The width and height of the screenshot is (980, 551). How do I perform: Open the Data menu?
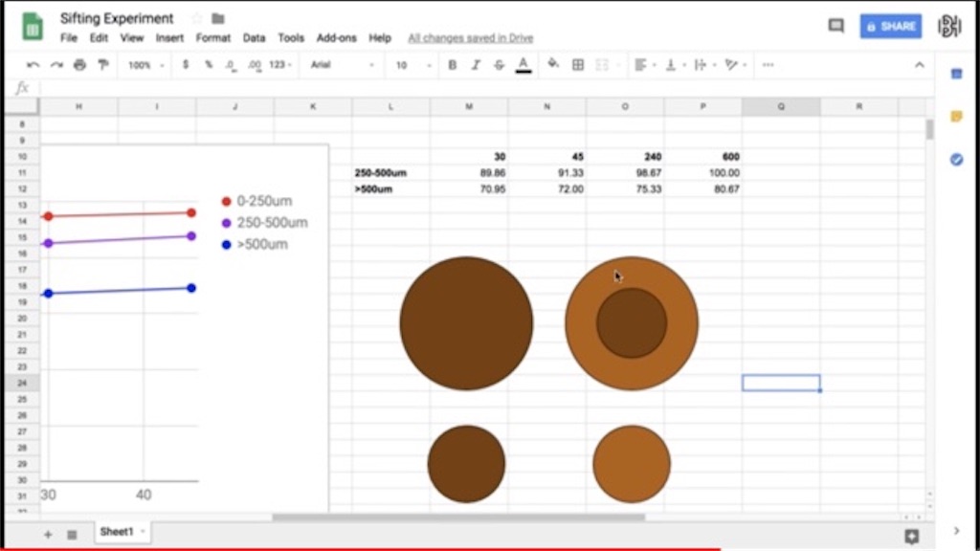pos(254,38)
